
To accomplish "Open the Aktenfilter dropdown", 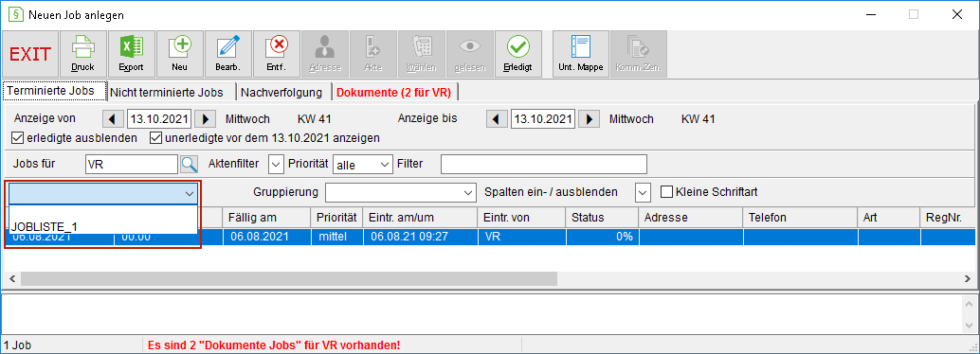I will point(276,164).
